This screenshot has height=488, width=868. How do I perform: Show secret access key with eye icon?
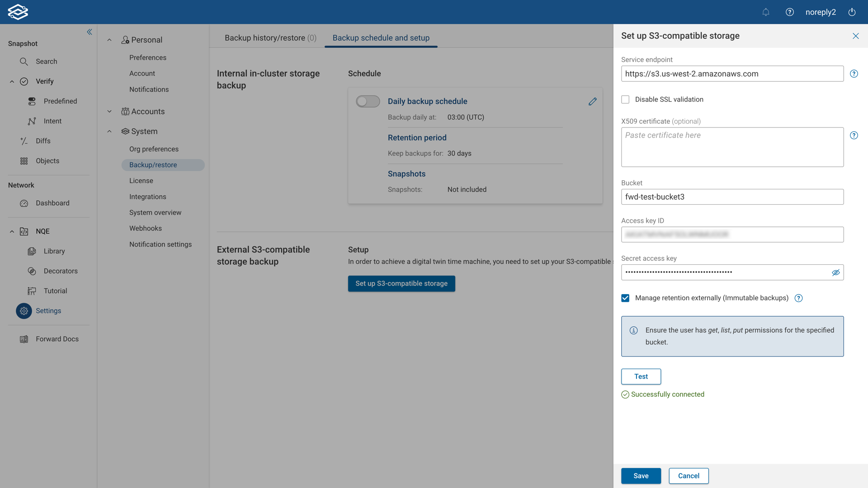click(835, 272)
